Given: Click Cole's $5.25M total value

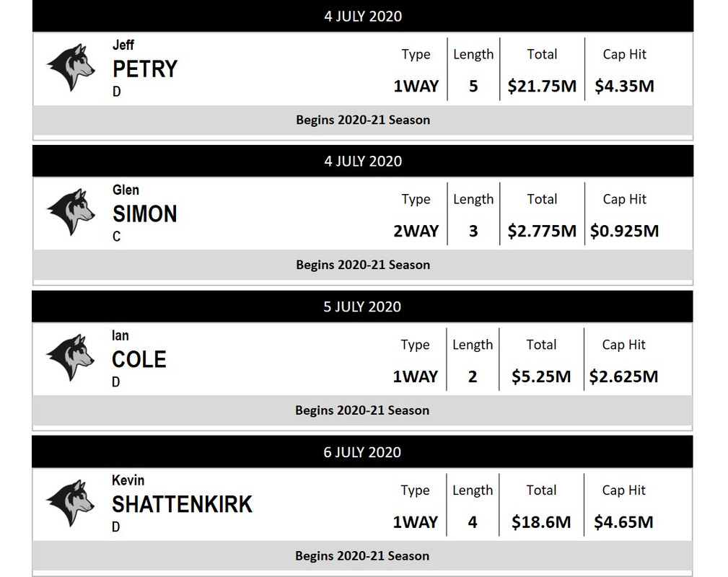Looking at the screenshot, I should coord(541,376).
